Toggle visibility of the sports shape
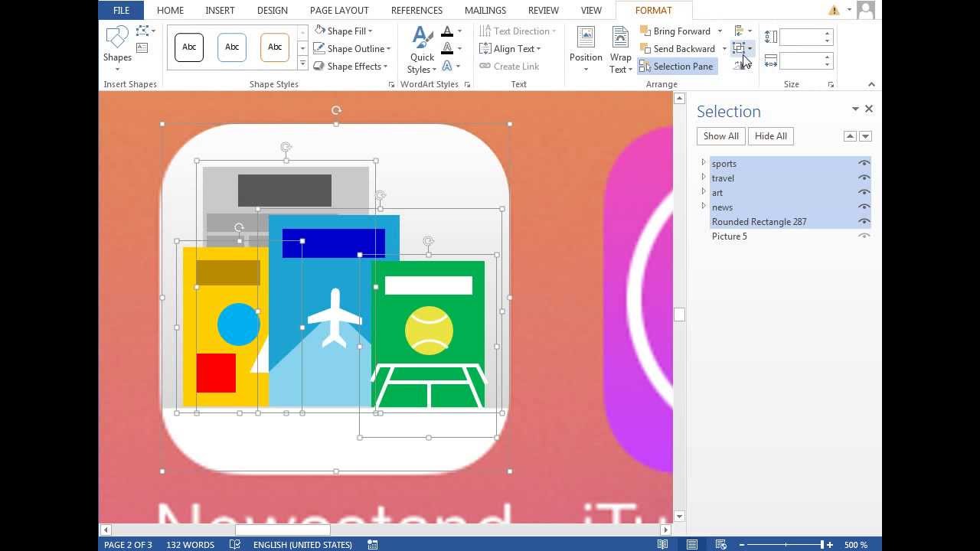The height and width of the screenshot is (551, 980). click(864, 163)
